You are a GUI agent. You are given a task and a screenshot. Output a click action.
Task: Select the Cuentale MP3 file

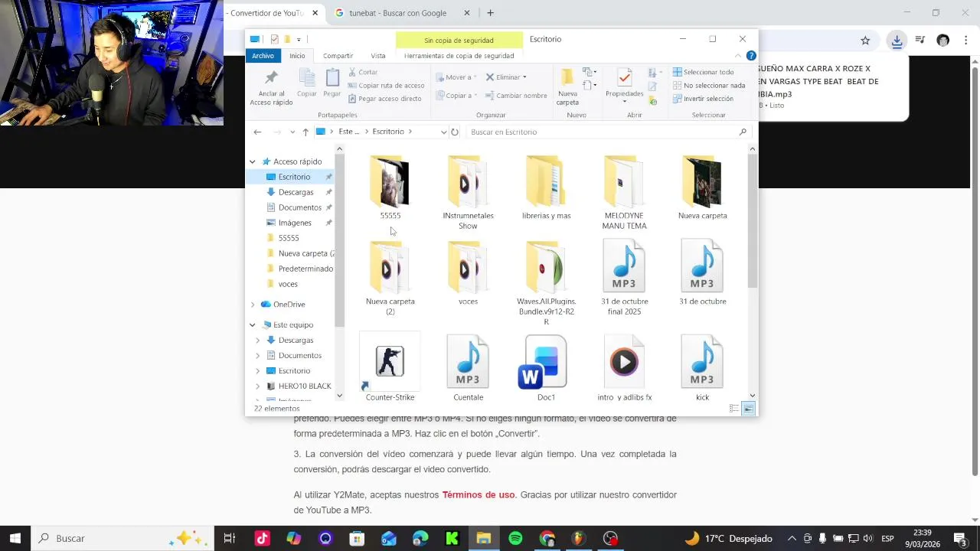tap(468, 368)
